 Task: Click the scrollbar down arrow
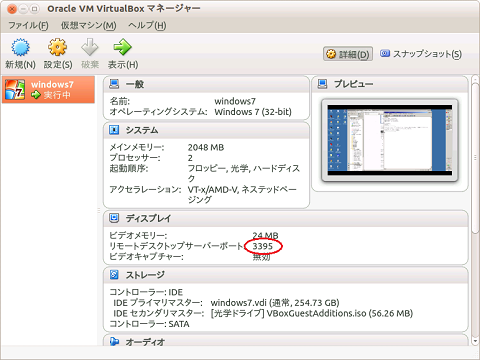point(475,341)
